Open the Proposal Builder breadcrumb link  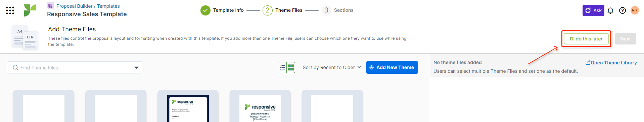click(x=74, y=6)
